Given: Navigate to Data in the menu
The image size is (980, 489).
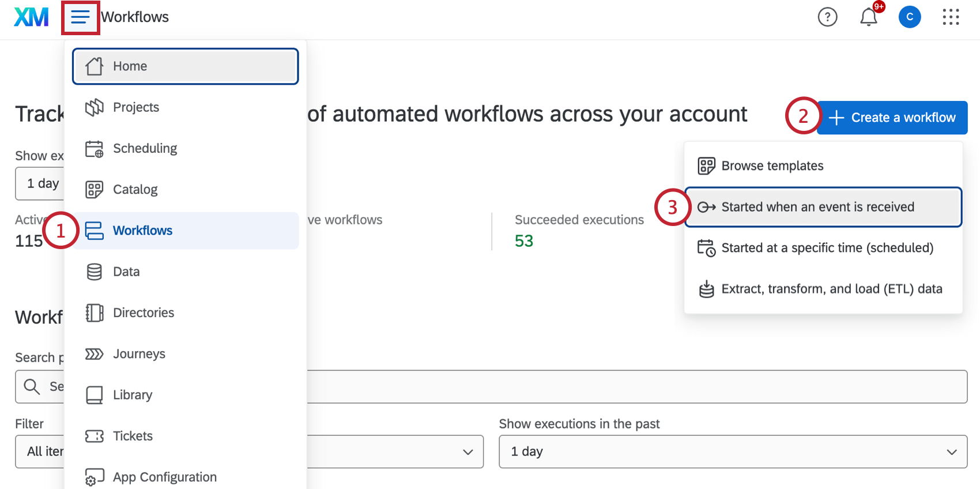Looking at the screenshot, I should (x=126, y=272).
